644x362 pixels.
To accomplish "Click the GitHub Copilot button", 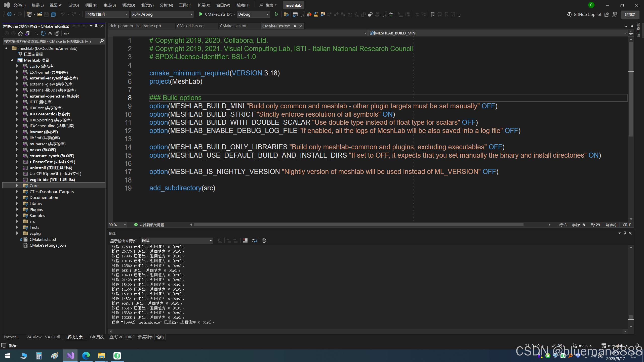I will (x=584, y=14).
